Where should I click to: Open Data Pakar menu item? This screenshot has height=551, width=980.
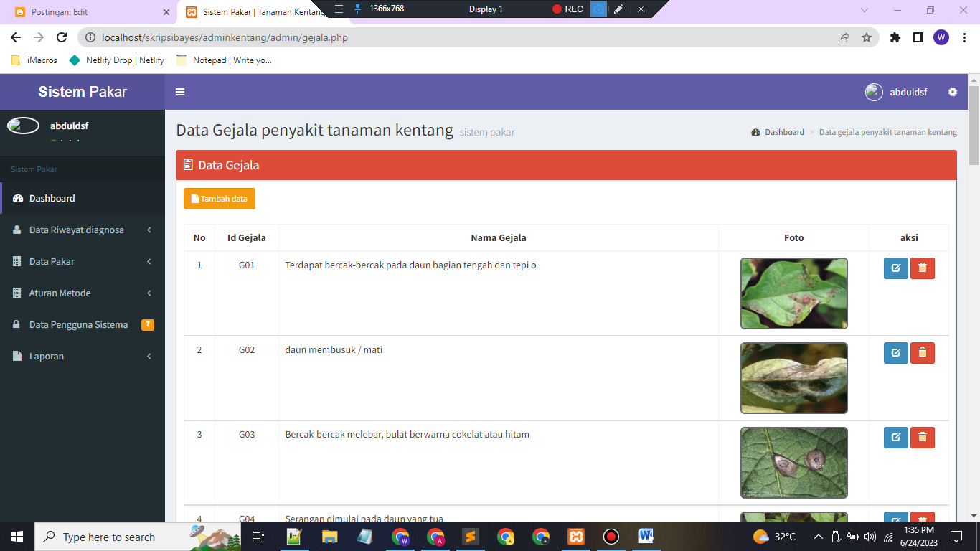[83, 261]
